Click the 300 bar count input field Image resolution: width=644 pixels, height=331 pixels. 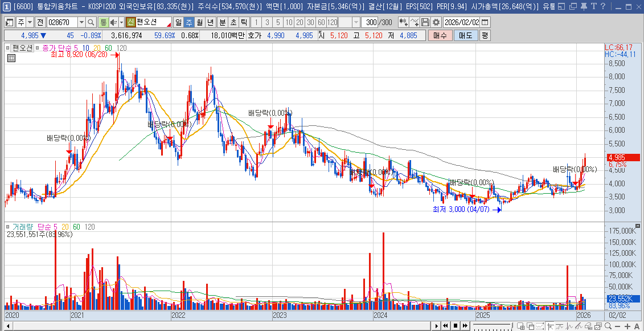[x=369, y=22]
